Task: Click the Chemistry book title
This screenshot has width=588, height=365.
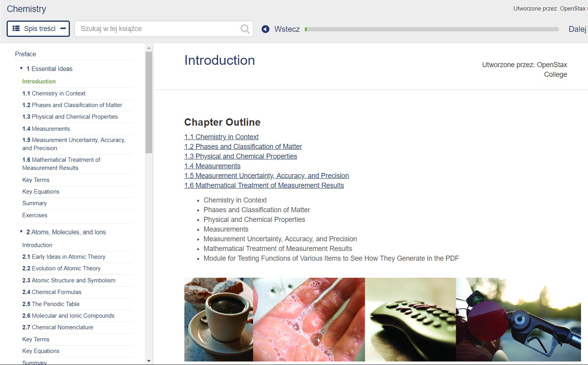Action: click(x=26, y=9)
